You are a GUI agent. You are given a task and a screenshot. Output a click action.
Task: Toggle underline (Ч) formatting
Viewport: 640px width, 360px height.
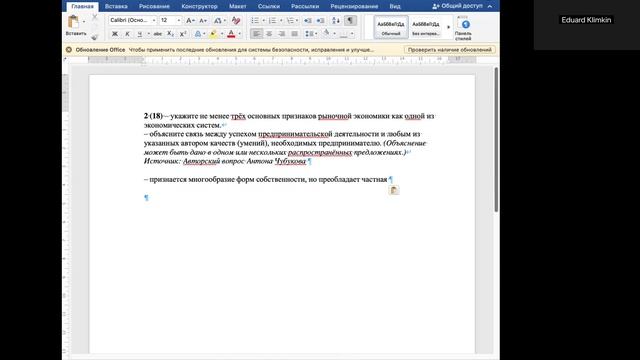coord(140,34)
